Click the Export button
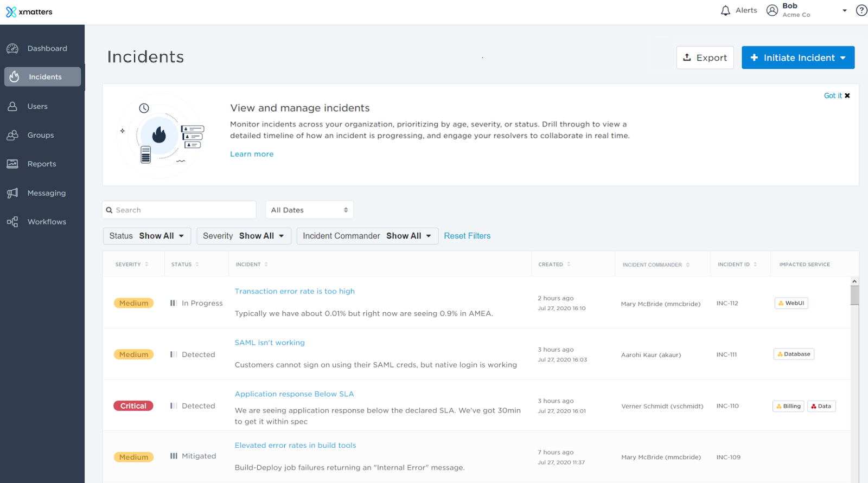The image size is (868, 483). 705,57
